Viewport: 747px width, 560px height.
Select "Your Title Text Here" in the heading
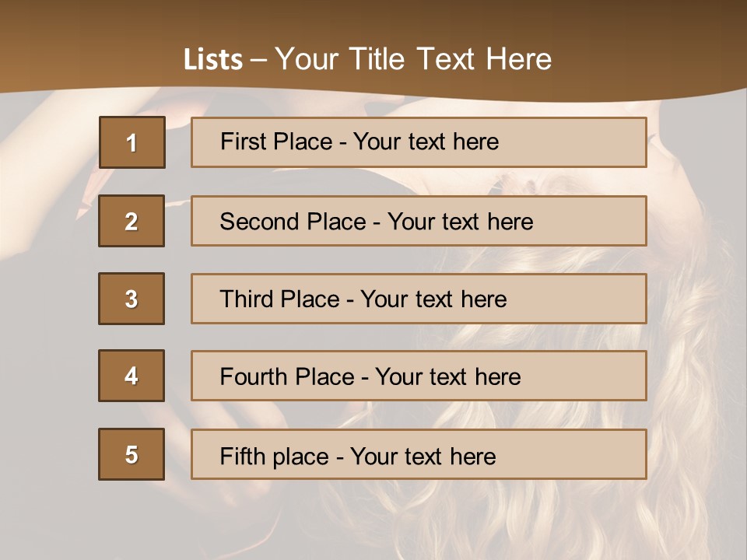[x=413, y=59]
